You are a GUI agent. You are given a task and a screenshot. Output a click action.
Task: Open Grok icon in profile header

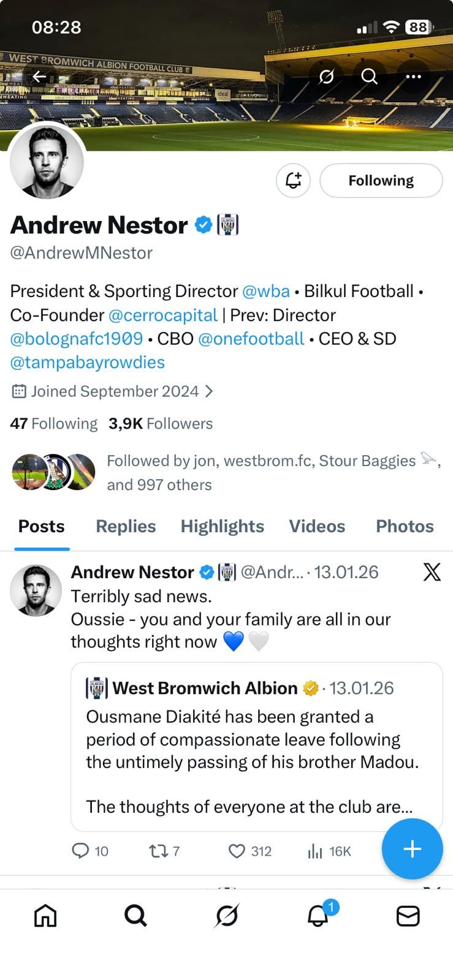[326, 77]
